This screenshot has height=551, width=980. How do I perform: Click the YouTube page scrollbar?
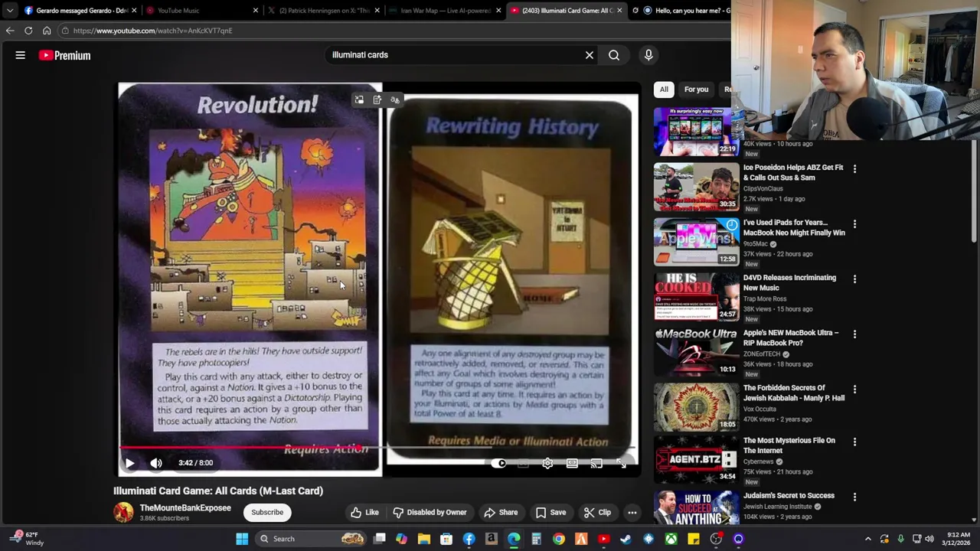[x=975, y=191]
